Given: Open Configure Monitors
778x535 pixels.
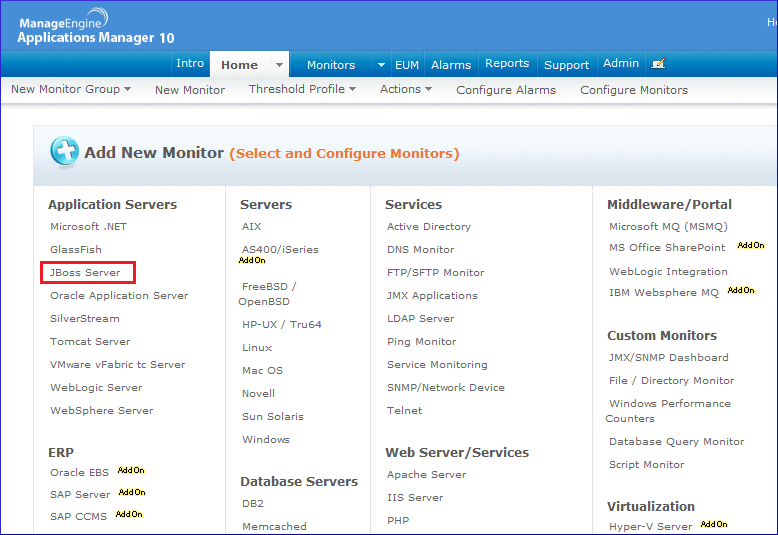Looking at the screenshot, I should point(634,90).
